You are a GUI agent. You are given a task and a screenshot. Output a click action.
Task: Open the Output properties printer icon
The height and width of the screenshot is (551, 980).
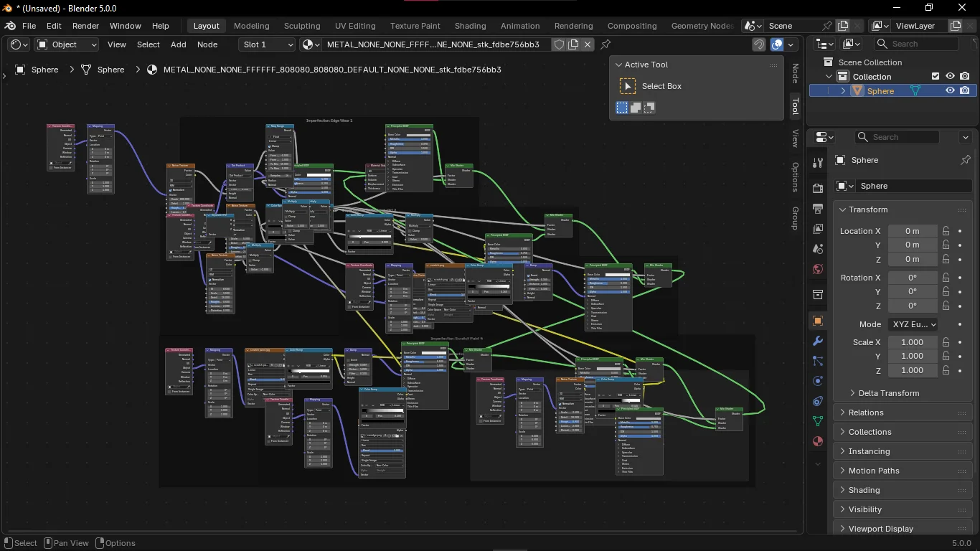tap(817, 207)
